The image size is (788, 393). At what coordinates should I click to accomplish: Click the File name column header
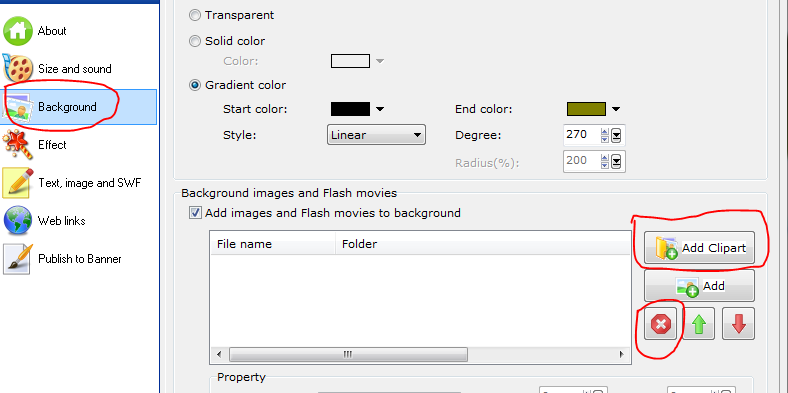pyautogui.click(x=273, y=244)
